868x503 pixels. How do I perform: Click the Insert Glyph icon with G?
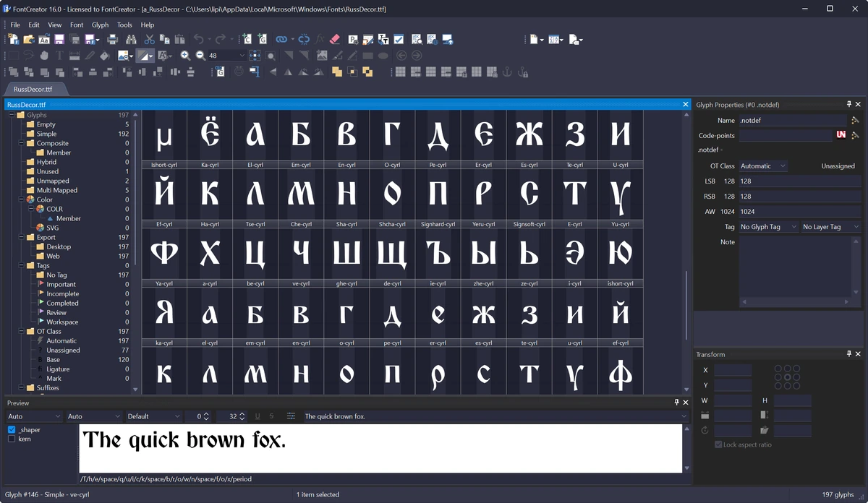262,39
